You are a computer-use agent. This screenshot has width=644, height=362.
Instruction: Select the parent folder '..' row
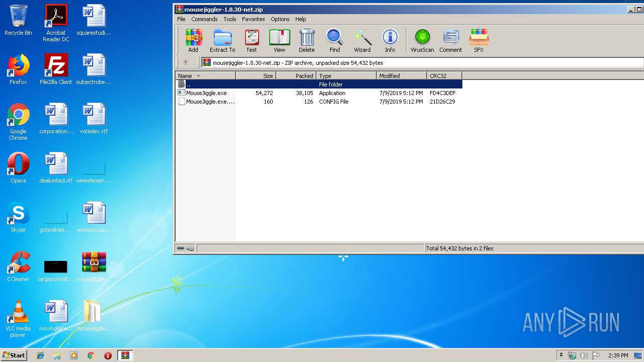point(318,84)
